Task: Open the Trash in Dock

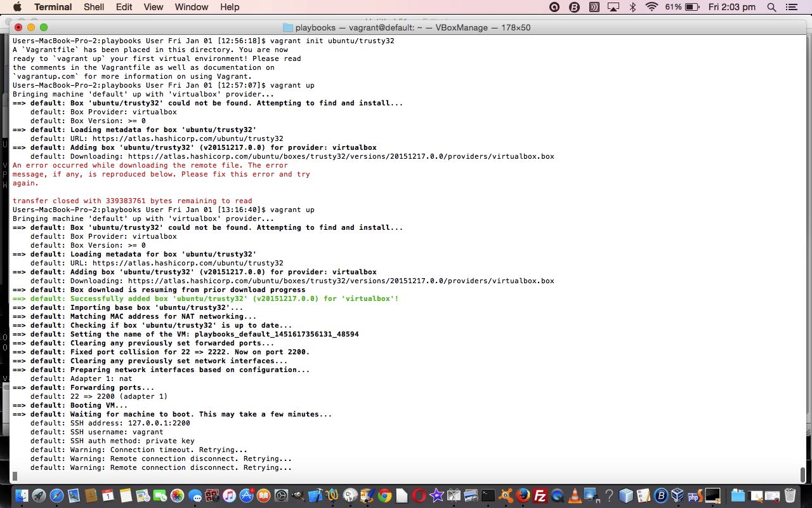Action: 790,495
